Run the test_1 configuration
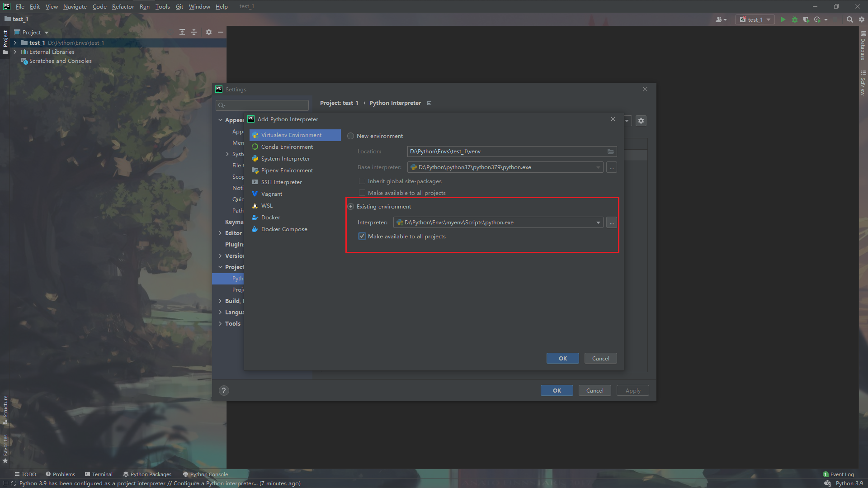868x488 pixels. pyautogui.click(x=783, y=19)
